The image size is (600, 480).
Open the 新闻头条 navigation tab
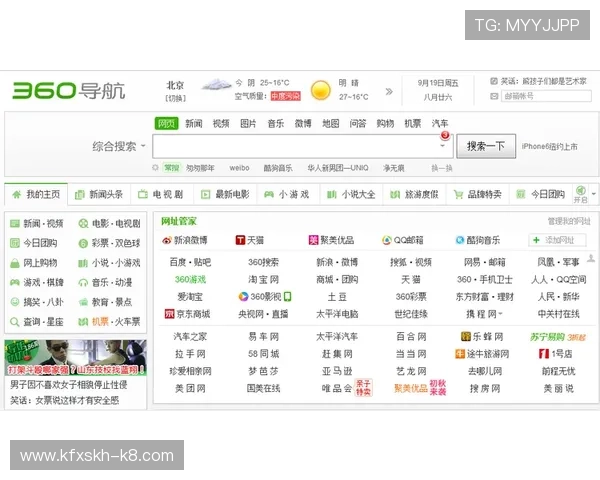tap(99, 194)
